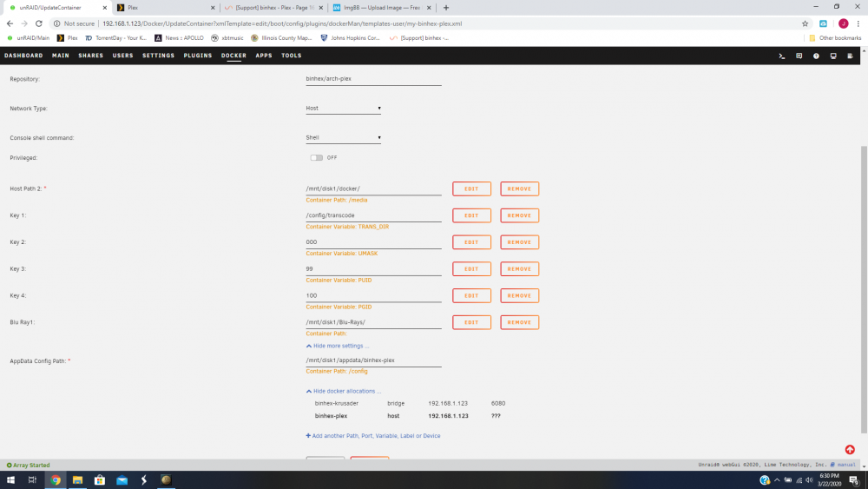Collapse Hide docker allocations
Viewport: 868px width, 489px height.
343,391
